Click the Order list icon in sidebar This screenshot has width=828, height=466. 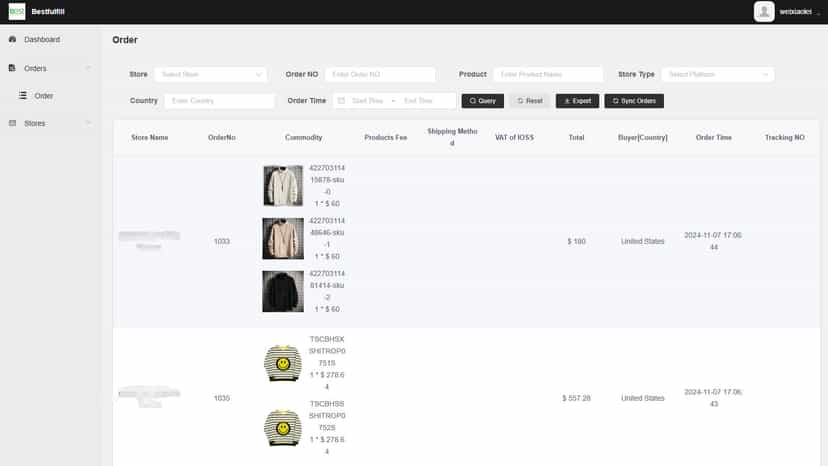pos(23,96)
